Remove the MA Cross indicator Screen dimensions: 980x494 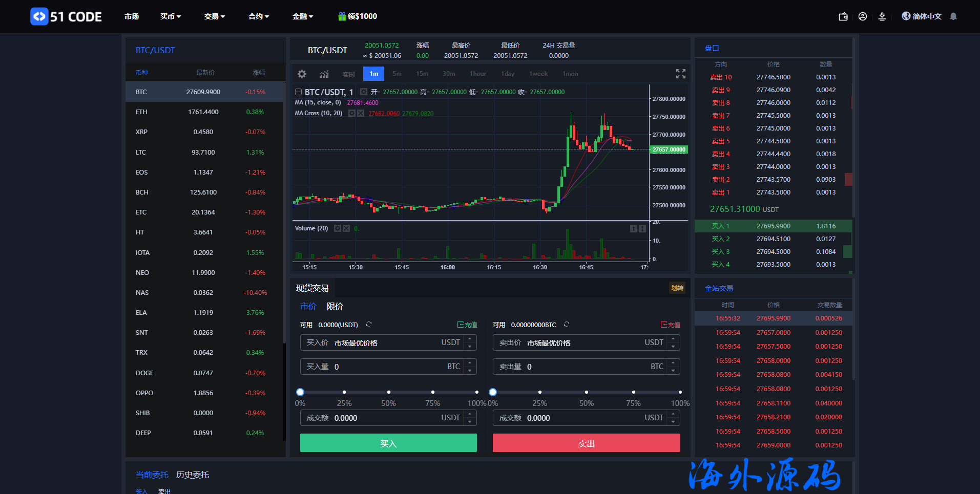(361, 113)
